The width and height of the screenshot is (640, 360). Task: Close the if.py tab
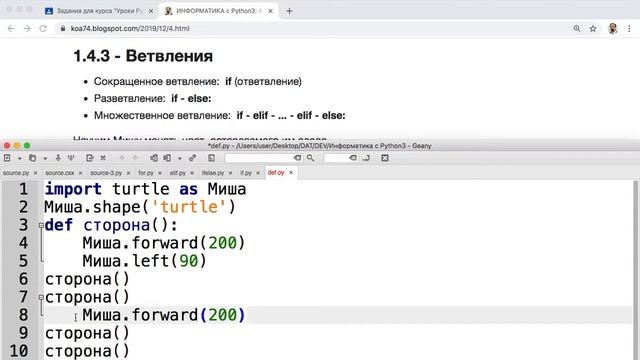(258, 173)
